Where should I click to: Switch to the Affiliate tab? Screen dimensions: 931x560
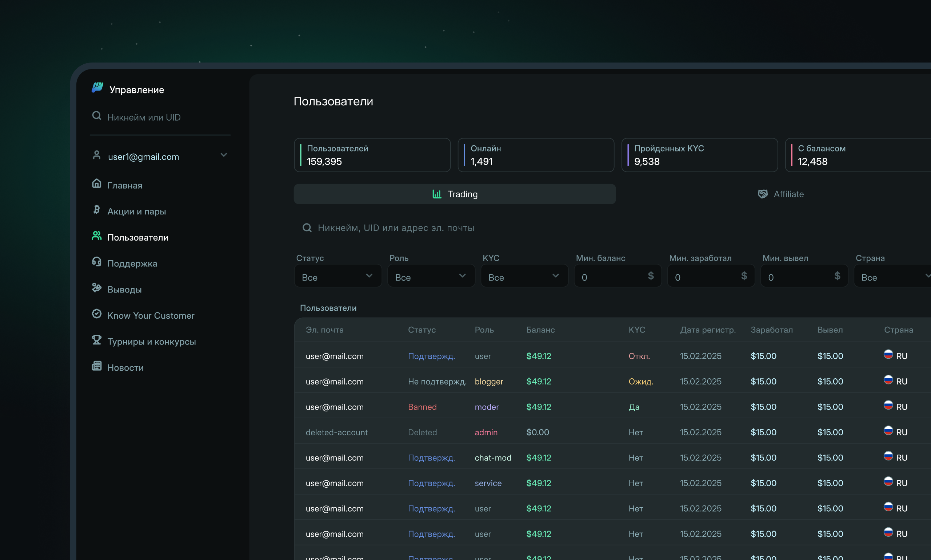781,194
